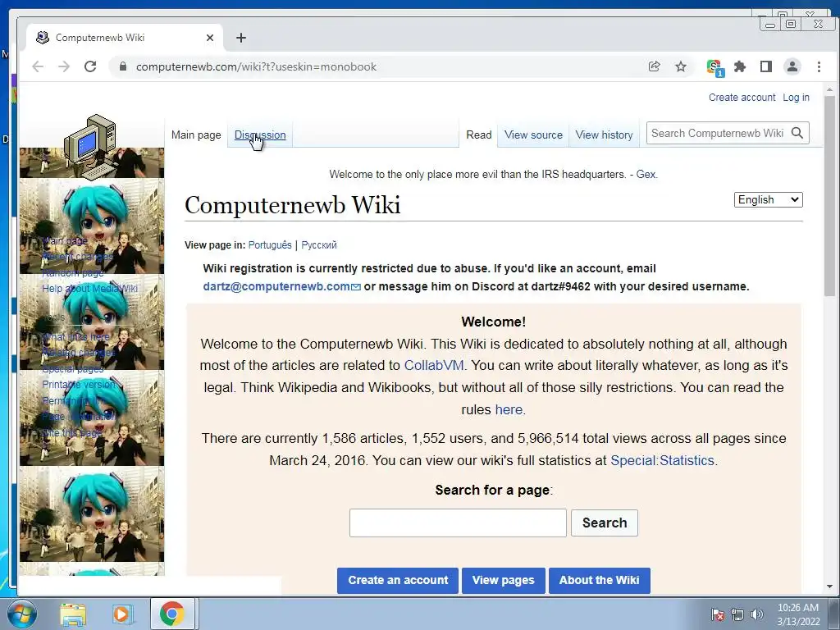Open the Special:Statistics link

coord(662,460)
